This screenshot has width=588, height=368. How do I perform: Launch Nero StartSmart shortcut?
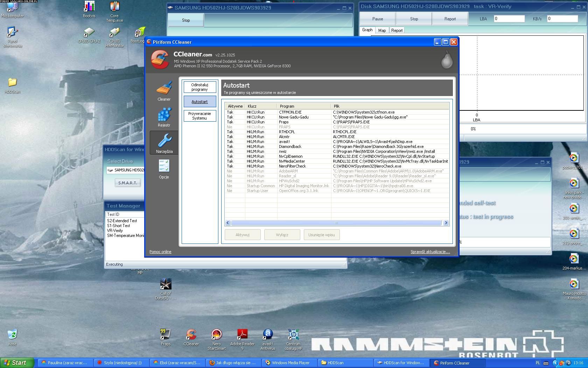217,340
